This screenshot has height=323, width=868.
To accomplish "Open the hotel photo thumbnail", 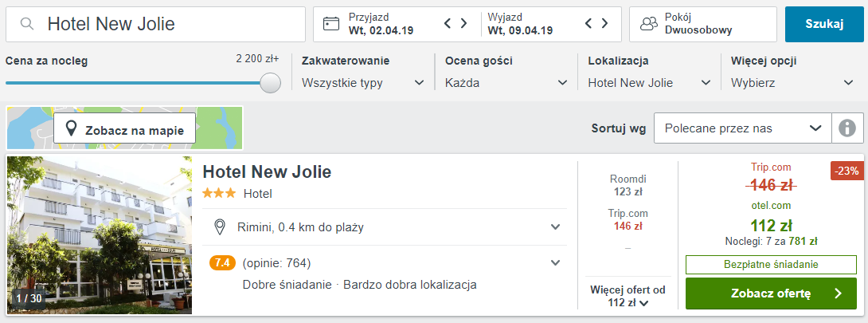I will (100, 235).
